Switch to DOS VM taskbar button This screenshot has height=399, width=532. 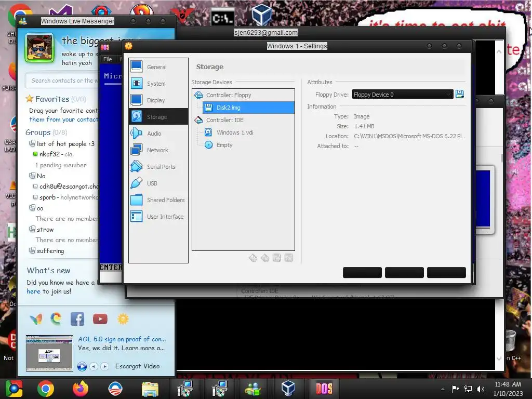[324, 389]
